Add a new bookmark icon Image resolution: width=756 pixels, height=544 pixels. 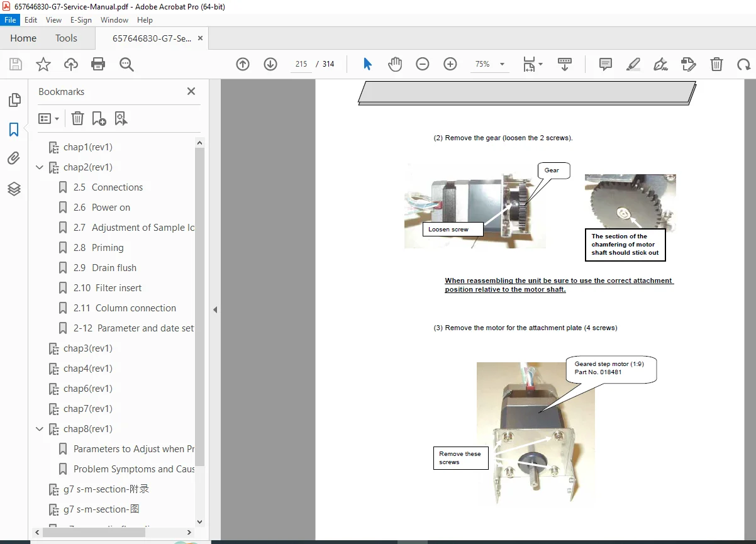pos(99,118)
